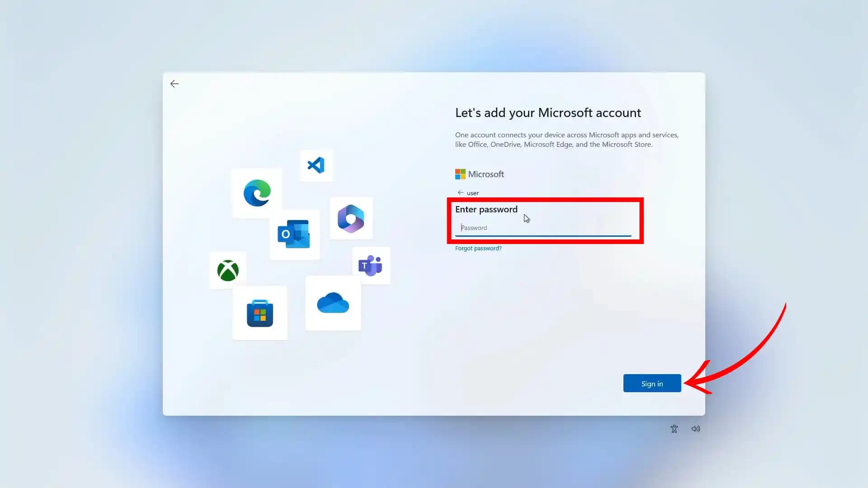
Task: Select the Microsoft 365 icon
Action: 351,219
